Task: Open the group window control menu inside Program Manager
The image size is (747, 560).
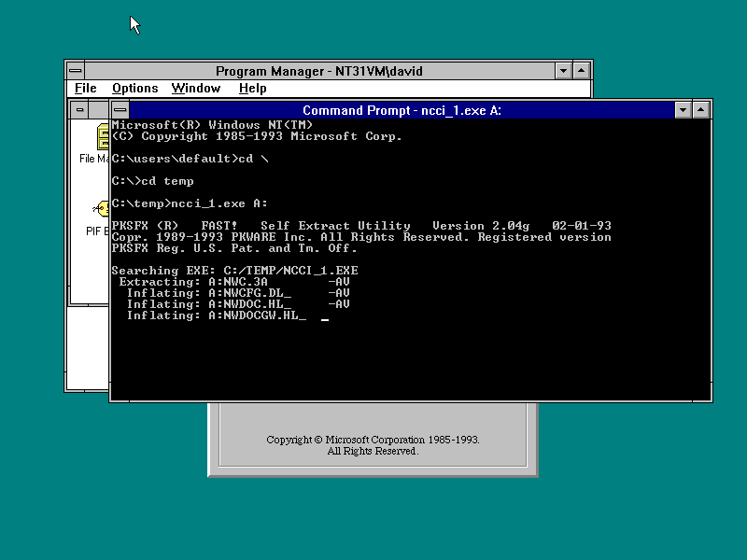Action: pos(79,109)
